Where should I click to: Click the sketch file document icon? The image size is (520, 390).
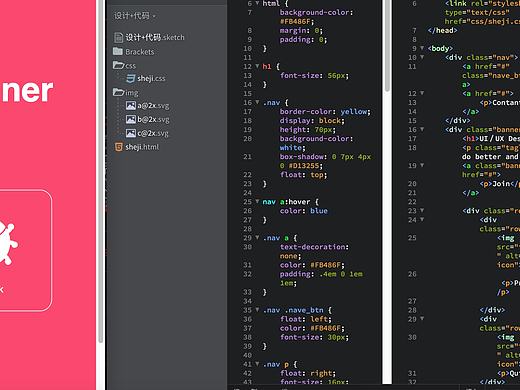(118, 37)
